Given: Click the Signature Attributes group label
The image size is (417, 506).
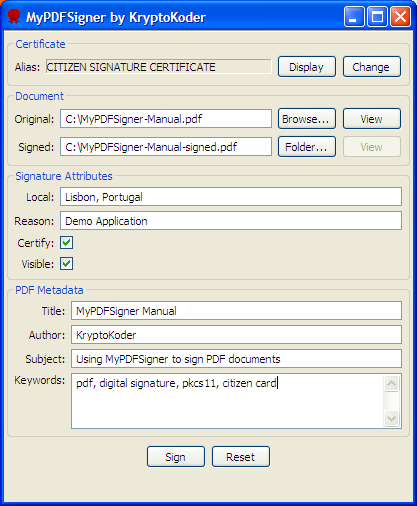Looking at the screenshot, I should pos(64,176).
